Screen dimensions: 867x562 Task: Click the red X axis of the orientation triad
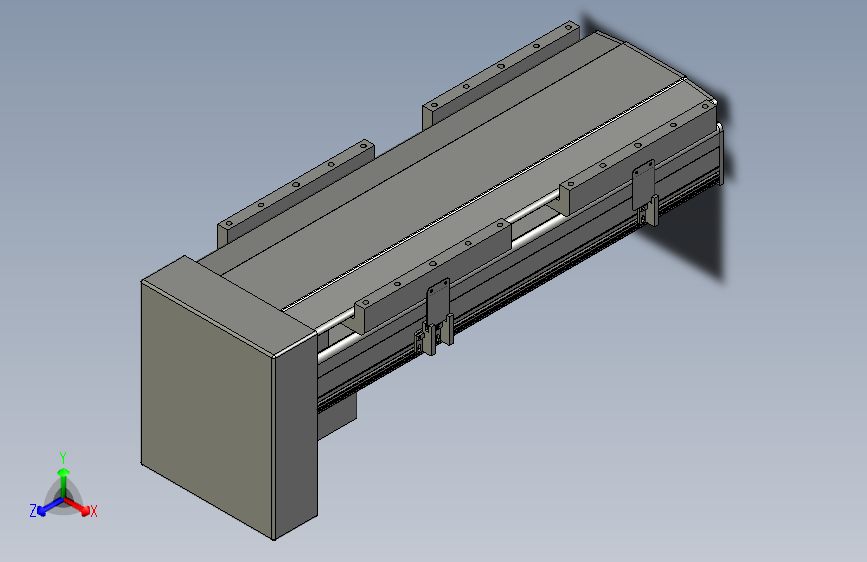pos(80,508)
